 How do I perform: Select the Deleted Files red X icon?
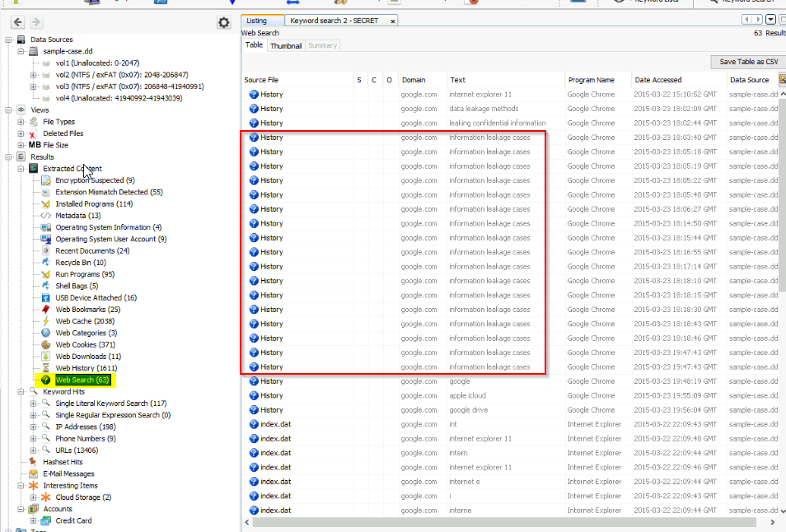tap(33, 133)
